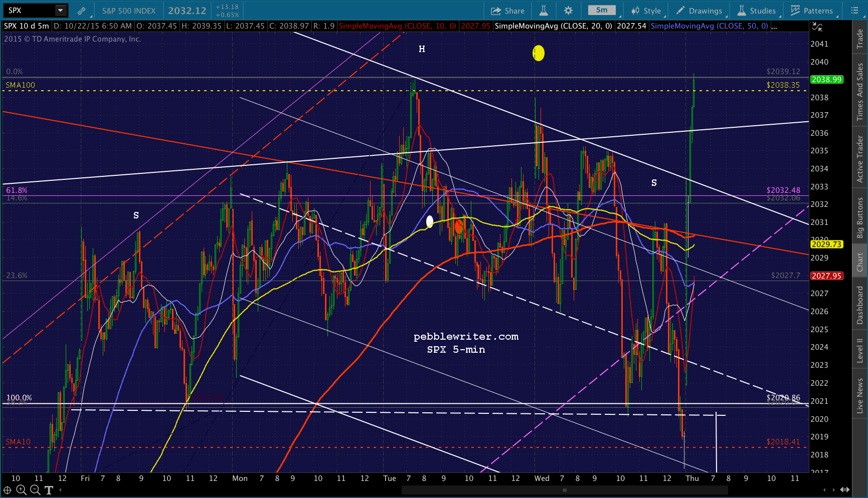Open the Drawings menu
Viewport: 868px width, 498px height.
(699, 11)
